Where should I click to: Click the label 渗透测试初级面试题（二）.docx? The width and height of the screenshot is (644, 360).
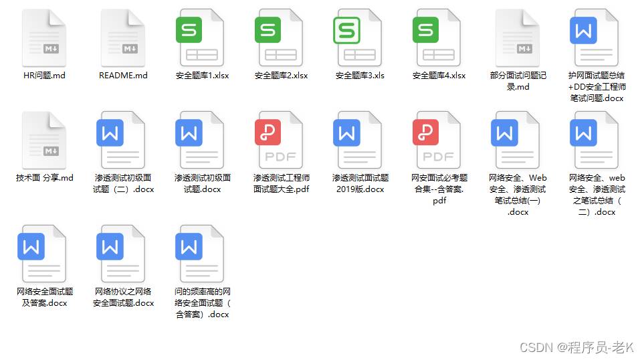click(123, 183)
